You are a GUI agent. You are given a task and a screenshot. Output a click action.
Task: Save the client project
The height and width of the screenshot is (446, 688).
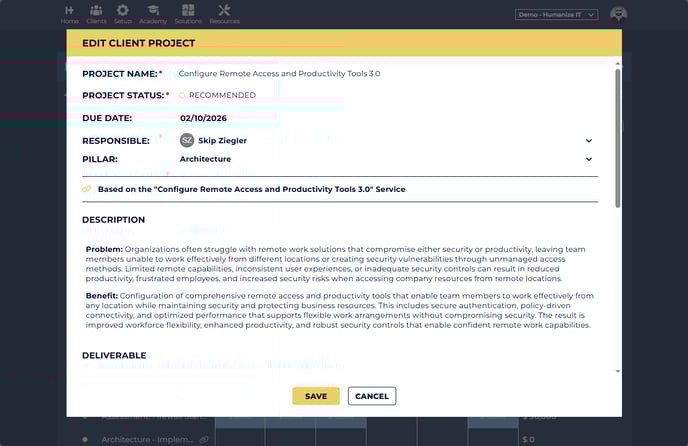316,396
